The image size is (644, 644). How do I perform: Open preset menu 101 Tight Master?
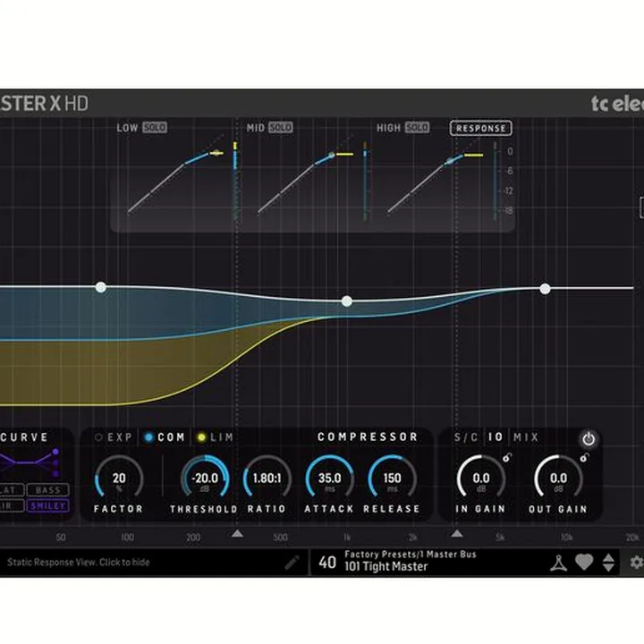(386, 567)
